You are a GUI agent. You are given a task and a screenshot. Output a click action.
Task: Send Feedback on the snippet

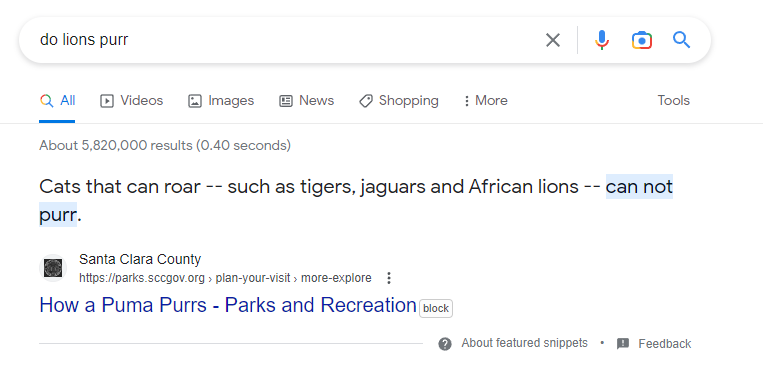click(x=665, y=344)
